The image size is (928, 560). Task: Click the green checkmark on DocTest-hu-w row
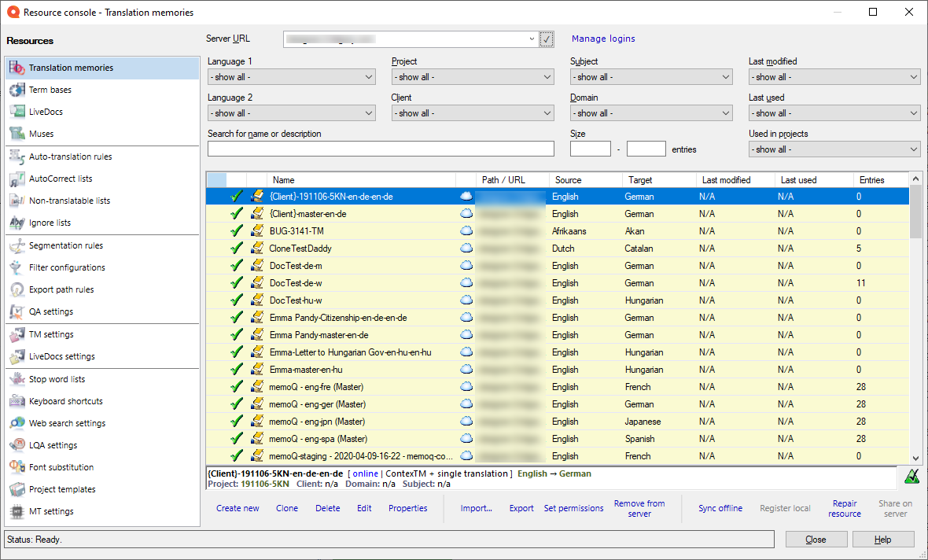point(237,300)
